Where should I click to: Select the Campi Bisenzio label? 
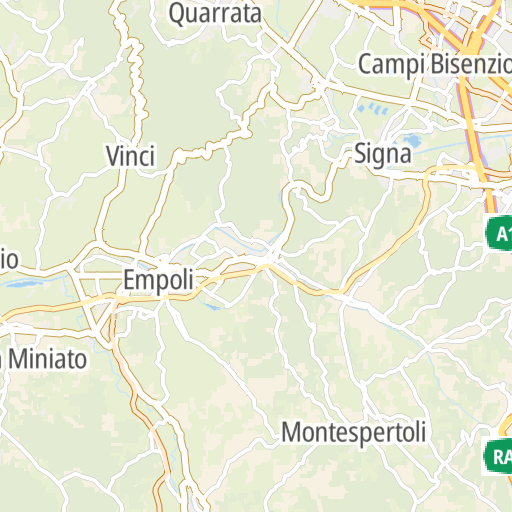click(435, 64)
